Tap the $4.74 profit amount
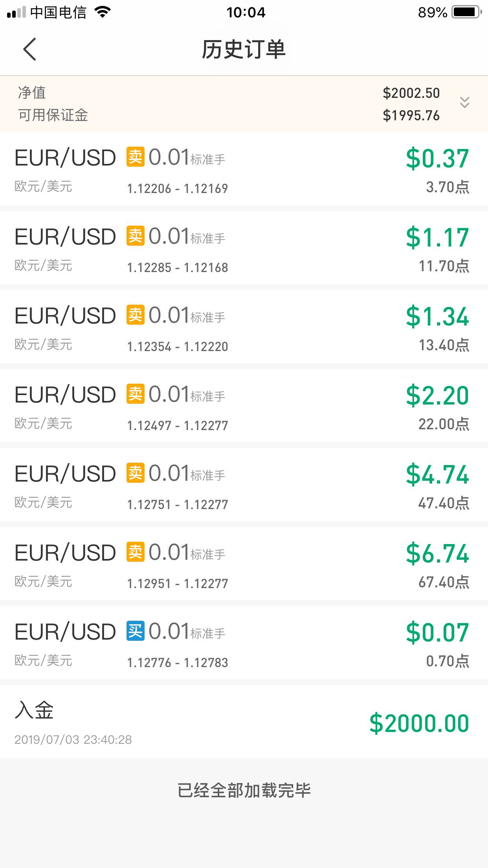The width and height of the screenshot is (488, 868). (x=437, y=474)
